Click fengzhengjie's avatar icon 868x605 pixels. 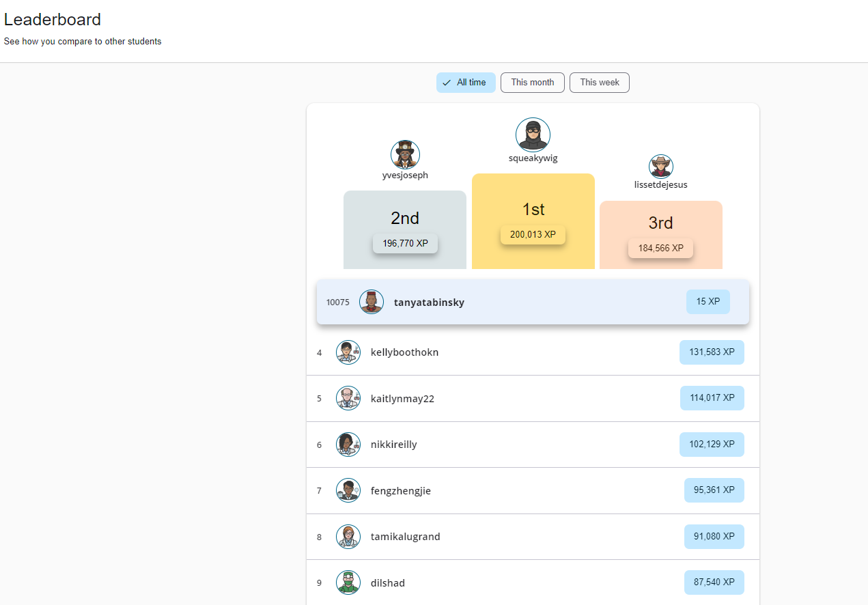point(348,490)
